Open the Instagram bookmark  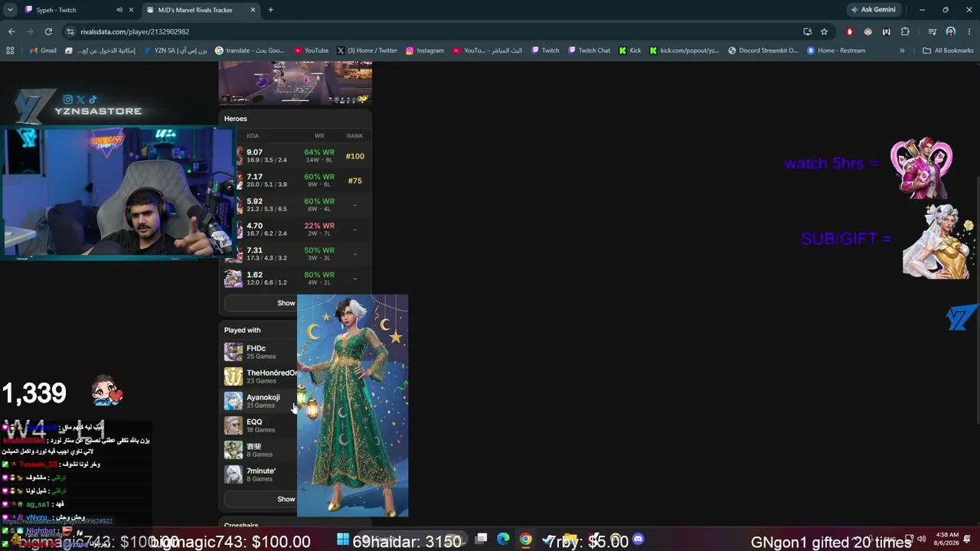[425, 51]
